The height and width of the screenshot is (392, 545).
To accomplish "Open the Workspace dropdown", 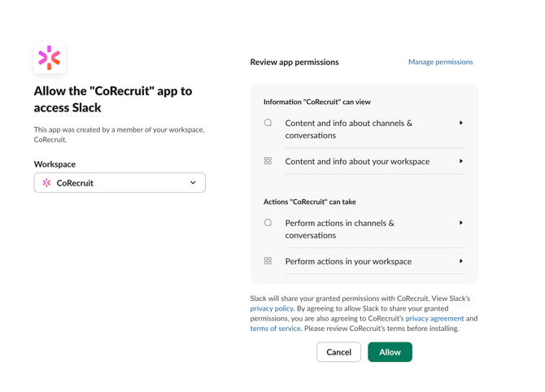I will pyautogui.click(x=120, y=183).
